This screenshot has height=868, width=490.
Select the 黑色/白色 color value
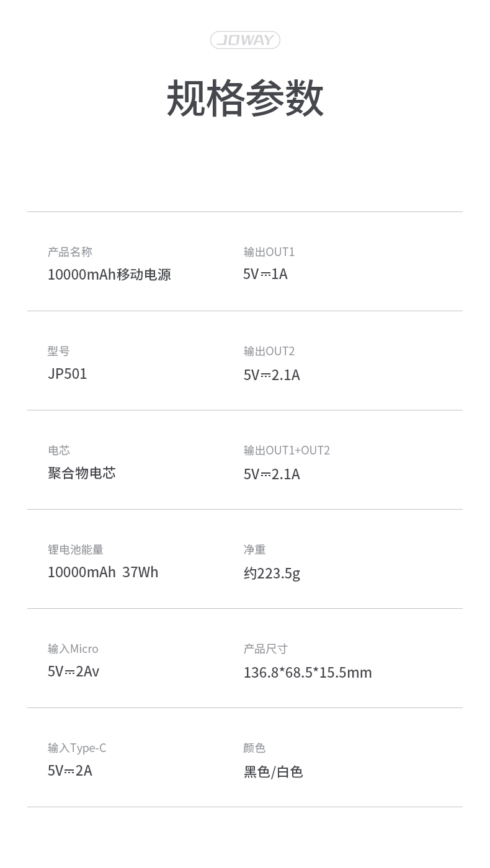point(274,772)
